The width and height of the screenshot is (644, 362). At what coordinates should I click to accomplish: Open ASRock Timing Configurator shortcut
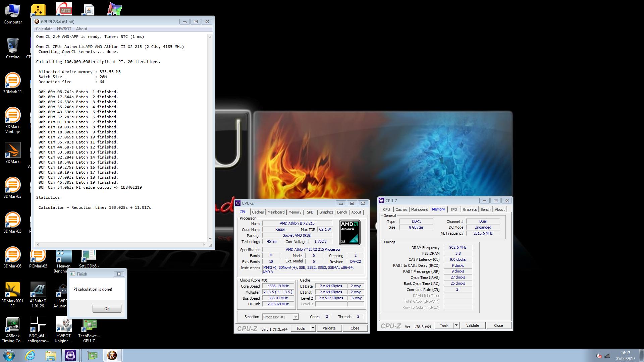(x=13, y=330)
